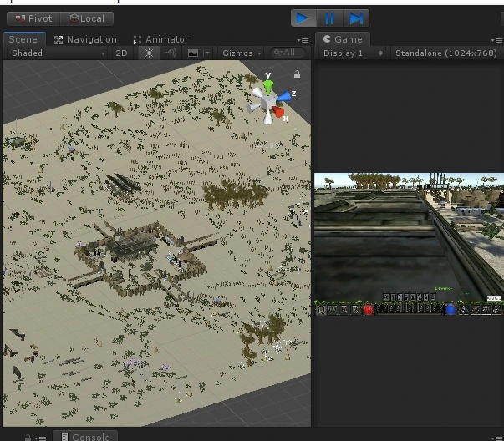Viewport: 504px width, 441px height.
Task: Toggle the Local handle rotation button
Action: click(x=87, y=18)
